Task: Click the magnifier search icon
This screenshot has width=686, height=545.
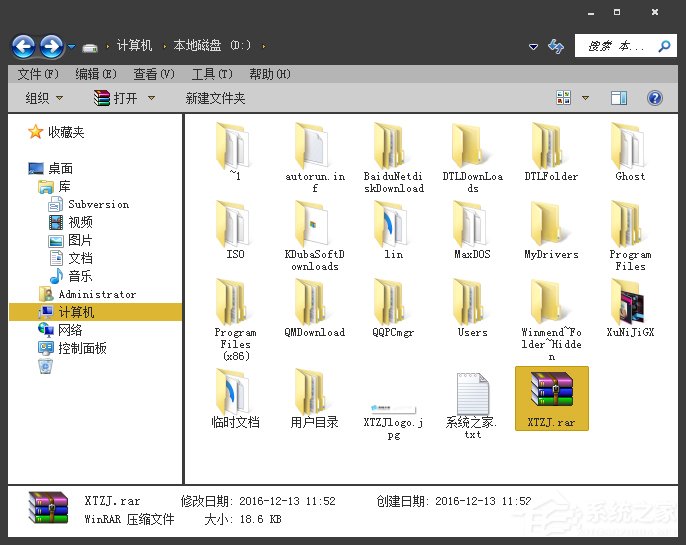Action: coord(664,46)
